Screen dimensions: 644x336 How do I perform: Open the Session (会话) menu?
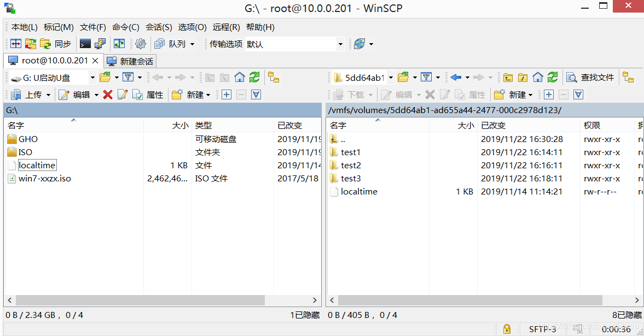[159, 27]
